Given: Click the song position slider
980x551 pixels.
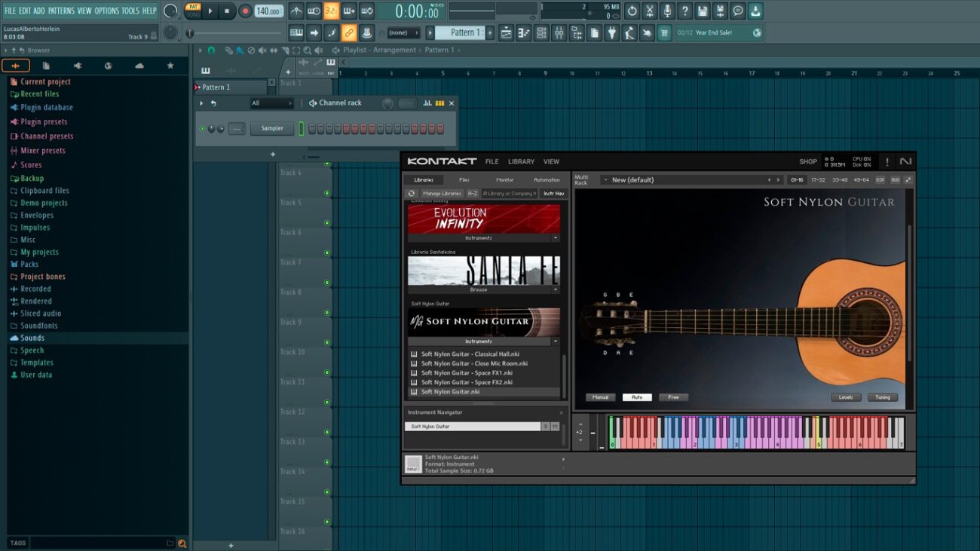Looking at the screenshot, I should [234, 33].
